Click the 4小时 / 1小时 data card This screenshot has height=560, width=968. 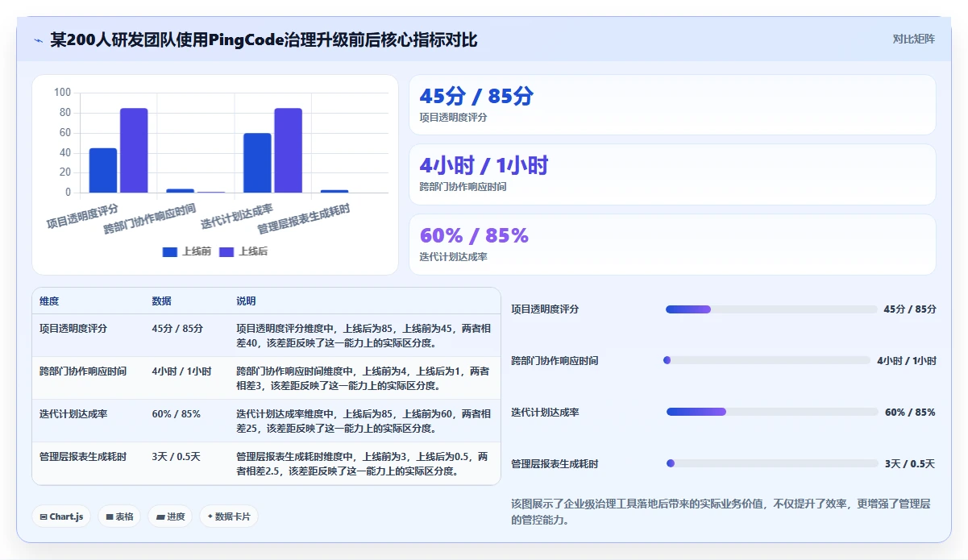tap(672, 174)
